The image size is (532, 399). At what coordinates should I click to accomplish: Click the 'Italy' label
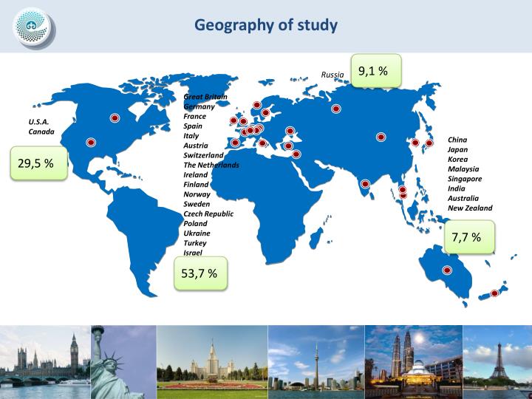[x=191, y=136]
